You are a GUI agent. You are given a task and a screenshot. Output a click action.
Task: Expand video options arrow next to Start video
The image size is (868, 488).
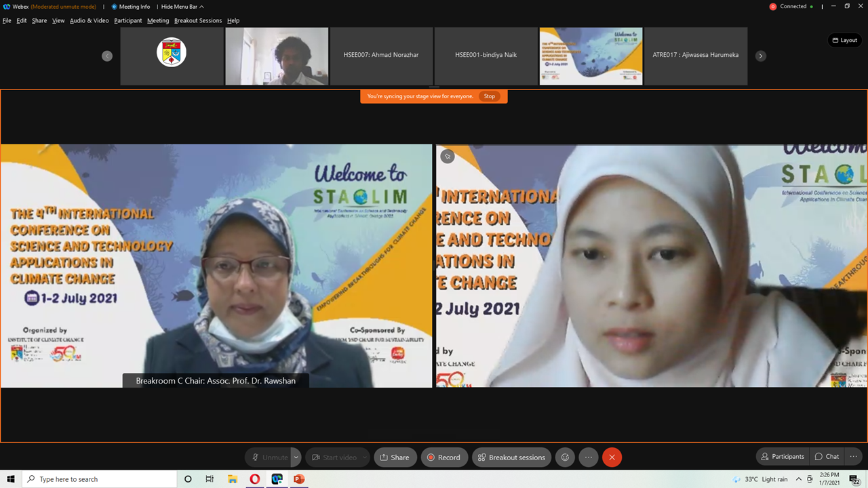[365, 457]
